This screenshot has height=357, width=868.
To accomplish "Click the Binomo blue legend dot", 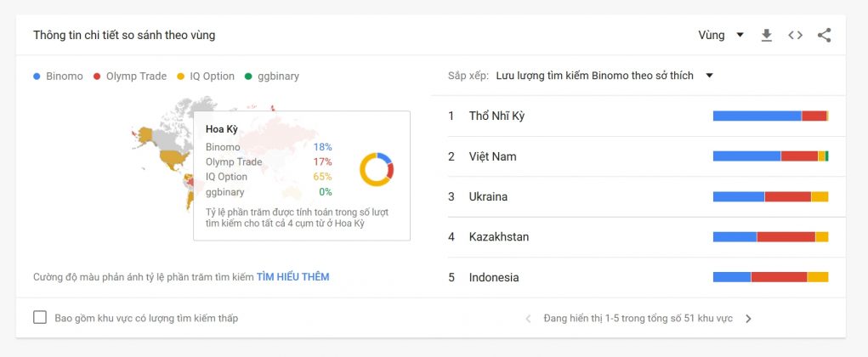I will tap(37, 76).
